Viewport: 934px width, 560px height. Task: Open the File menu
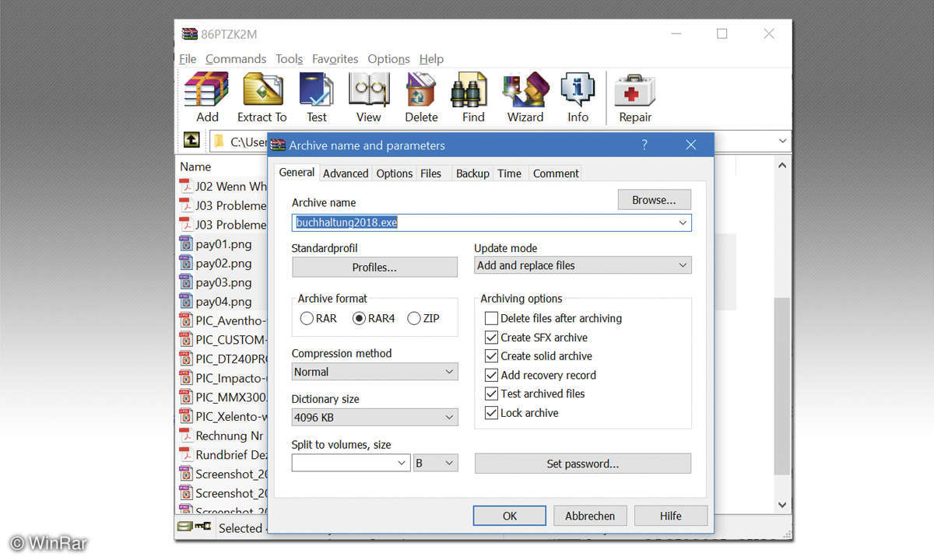pos(188,59)
